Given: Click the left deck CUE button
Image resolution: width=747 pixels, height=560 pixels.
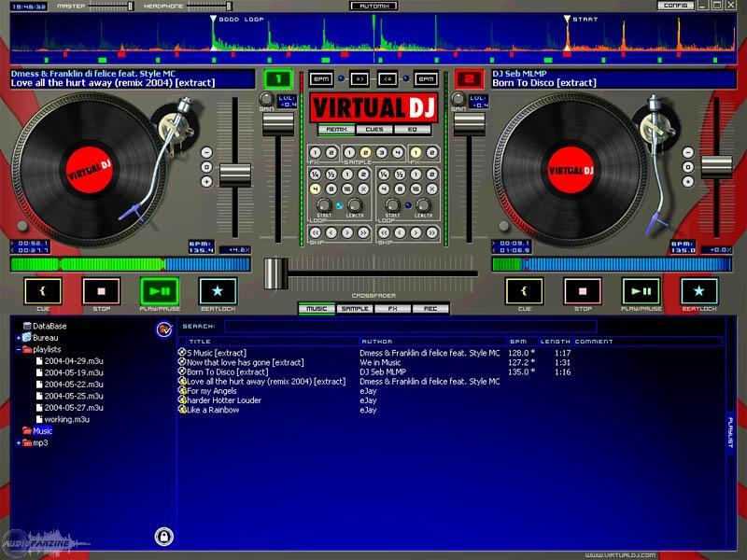Looking at the screenshot, I should coord(43,291).
